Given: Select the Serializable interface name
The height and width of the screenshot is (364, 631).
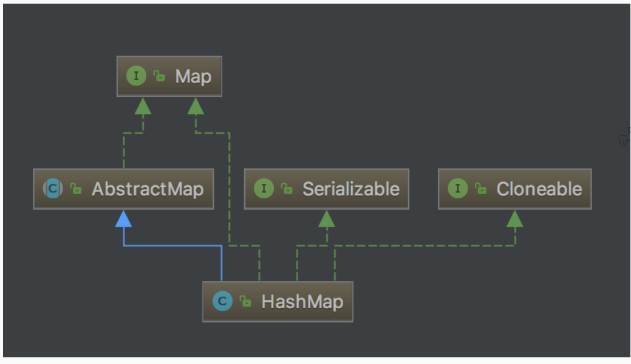Looking at the screenshot, I should point(351,189).
